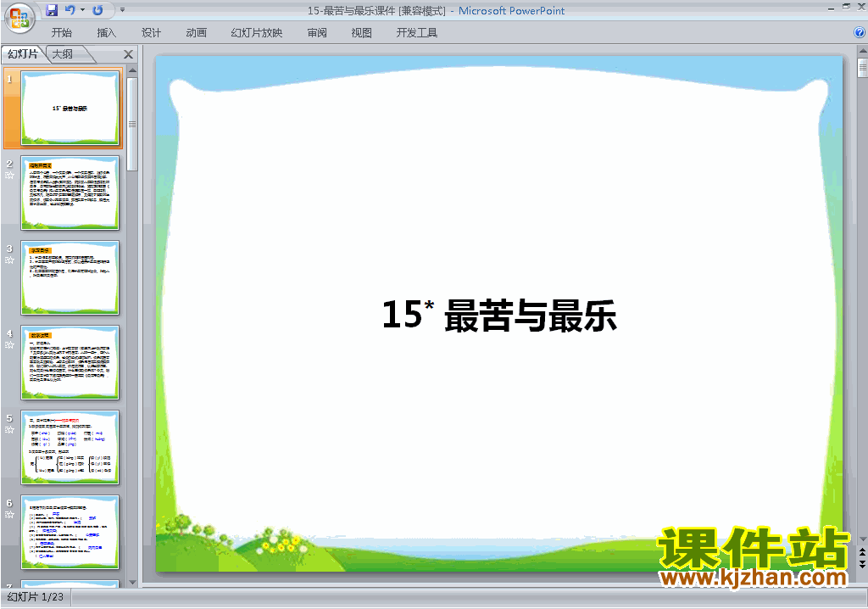Select slide 2 thumbnail
Screen dimensions: 868x609
coord(70,193)
